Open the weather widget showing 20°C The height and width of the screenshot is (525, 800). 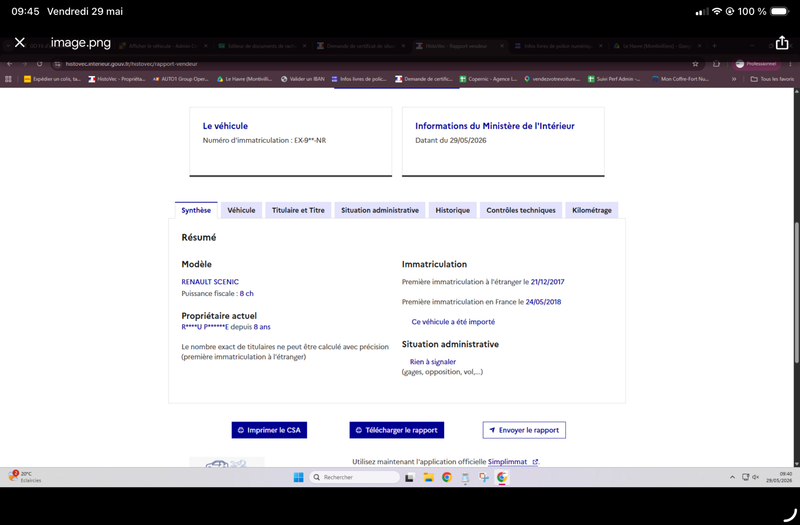point(25,477)
